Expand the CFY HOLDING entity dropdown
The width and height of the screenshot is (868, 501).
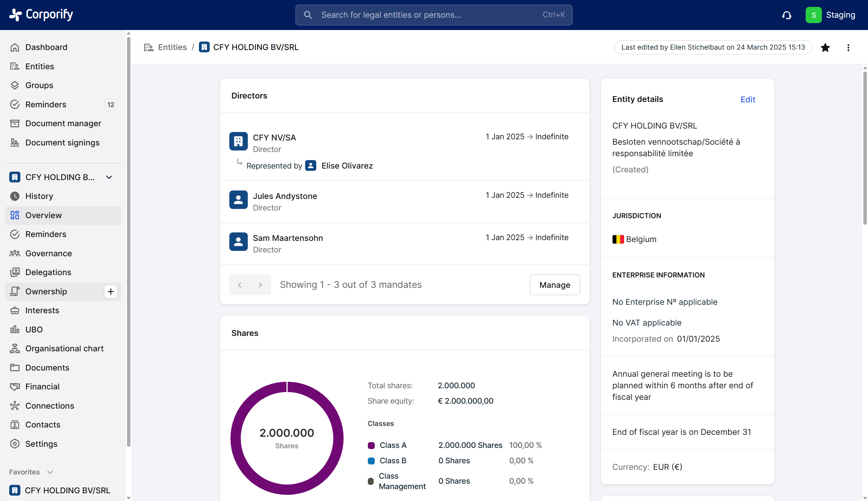(x=109, y=177)
